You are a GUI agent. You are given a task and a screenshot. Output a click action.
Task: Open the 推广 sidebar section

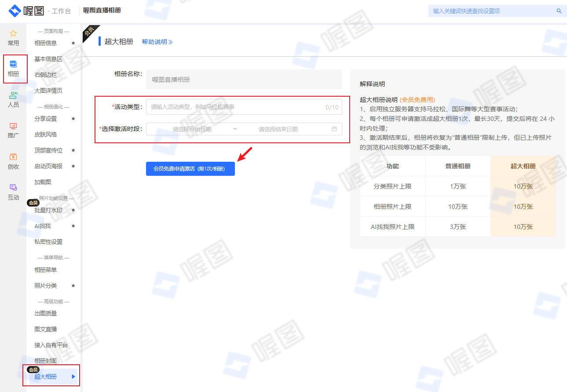(13, 131)
